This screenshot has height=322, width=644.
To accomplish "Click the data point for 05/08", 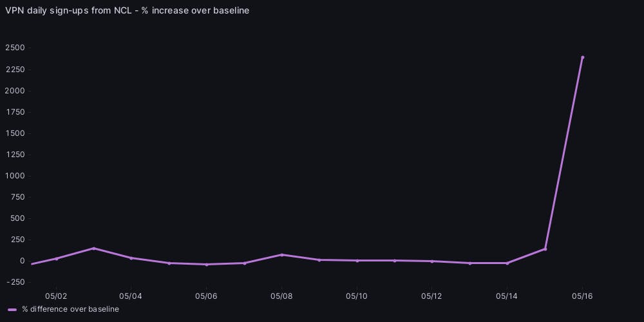I will 282,255.
